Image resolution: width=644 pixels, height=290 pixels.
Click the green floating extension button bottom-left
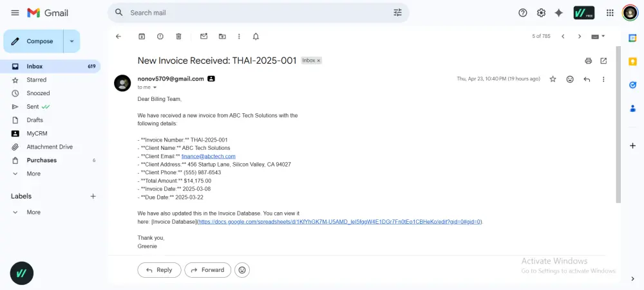[x=22, y=273]
